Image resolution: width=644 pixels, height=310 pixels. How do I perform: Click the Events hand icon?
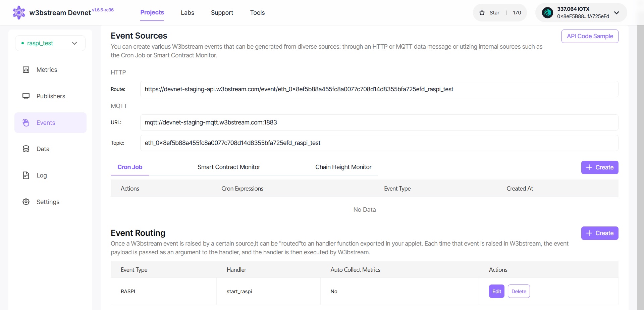click(26, 122)
